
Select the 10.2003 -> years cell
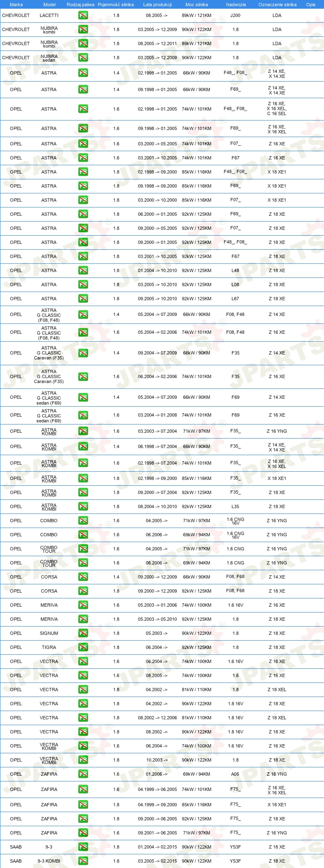pos(157,760)
